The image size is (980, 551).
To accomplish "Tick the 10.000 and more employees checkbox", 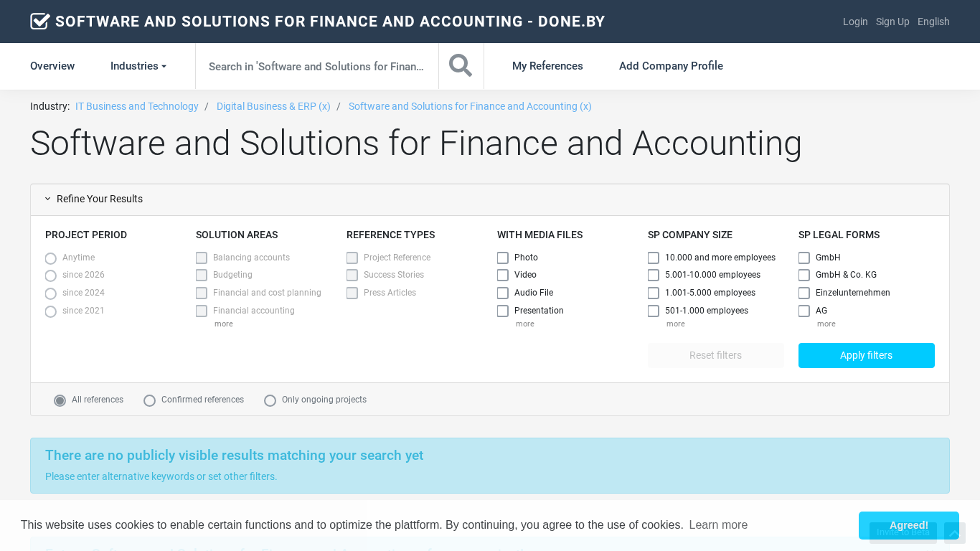I will 654,258.
